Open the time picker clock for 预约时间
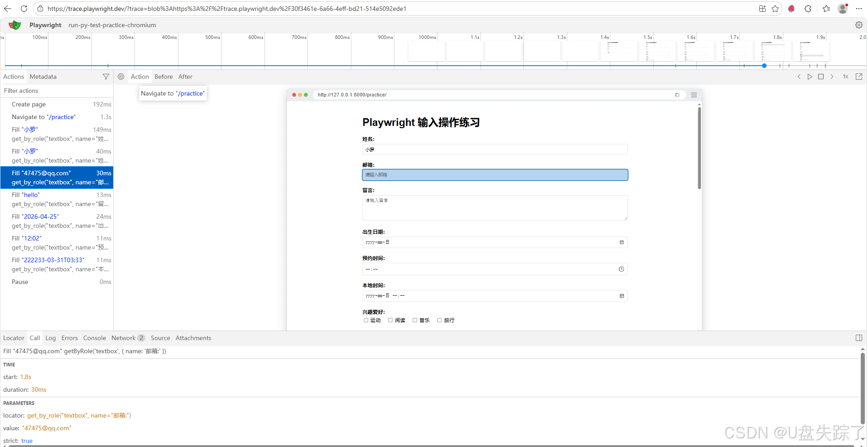Screen dimensions: 868x447 point(622,269)
